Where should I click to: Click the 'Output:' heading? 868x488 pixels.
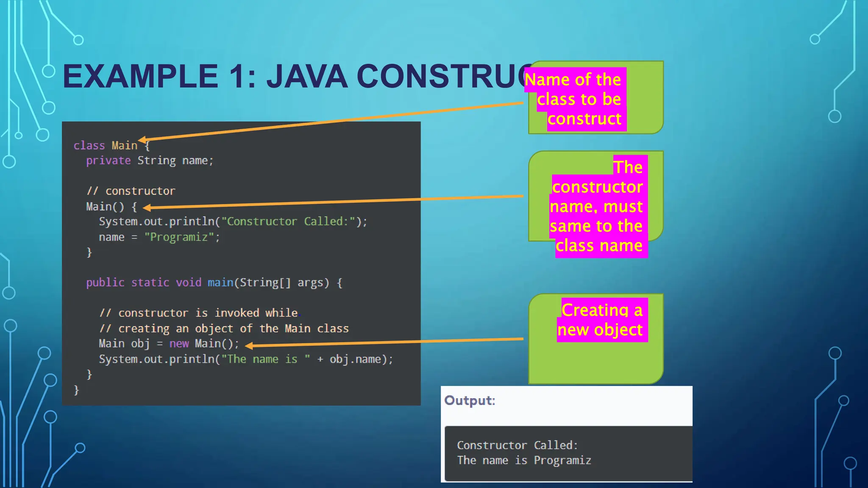(470, 401)
